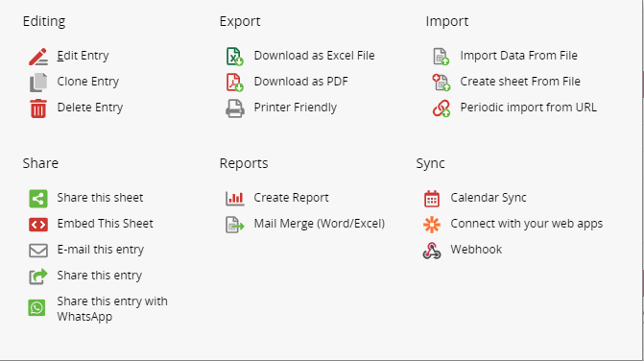Image resolution: width=644 pixels, height=361 pixels.
Task: Click the red pencil Edit Entry icon
Action: (x=37, y=57)
